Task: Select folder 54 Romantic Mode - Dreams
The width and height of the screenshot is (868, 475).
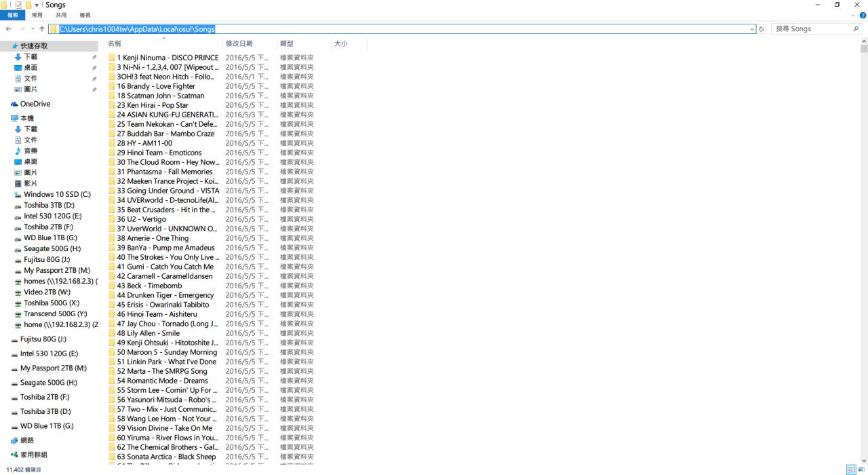Action: coord(163,381)
